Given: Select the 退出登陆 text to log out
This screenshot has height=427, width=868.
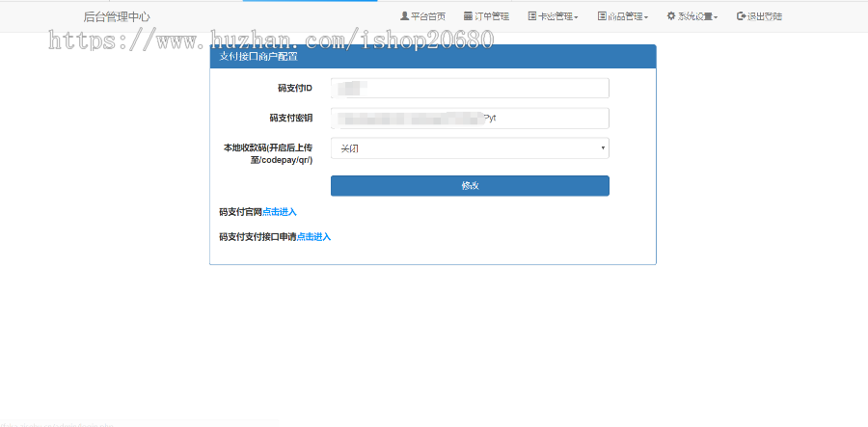Looking at the screenshot, I should [765, 16].
